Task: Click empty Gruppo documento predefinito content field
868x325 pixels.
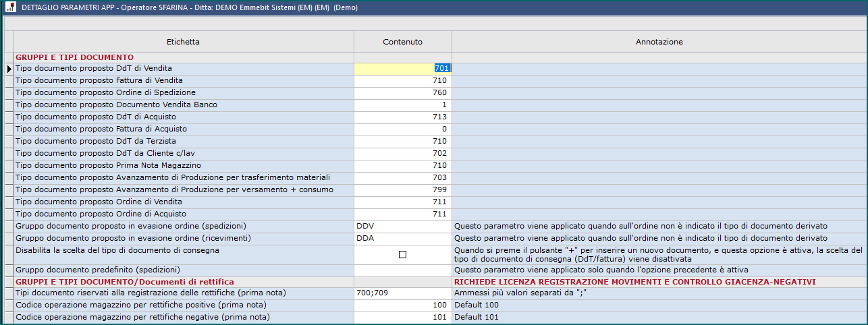Action: [x=402, y=270]
